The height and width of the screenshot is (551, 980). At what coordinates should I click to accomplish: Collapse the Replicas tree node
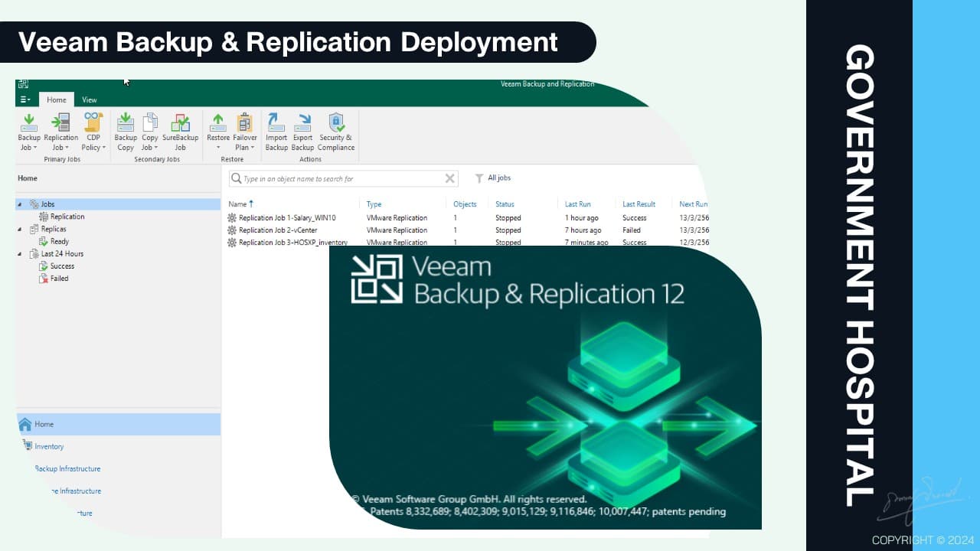click(x=20, y=229)
